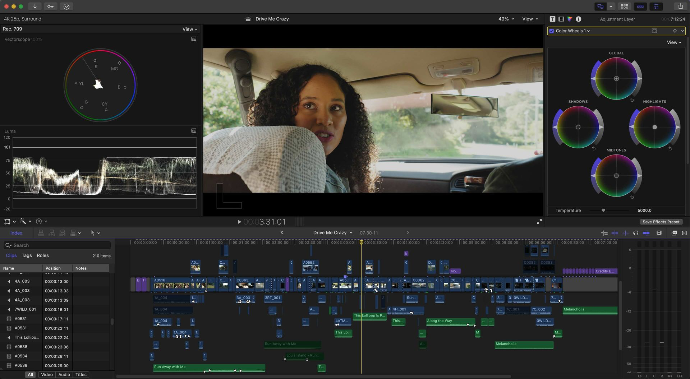Click the timeline playhead marker
Screen dimensions: 690x379
pos(361,242)
